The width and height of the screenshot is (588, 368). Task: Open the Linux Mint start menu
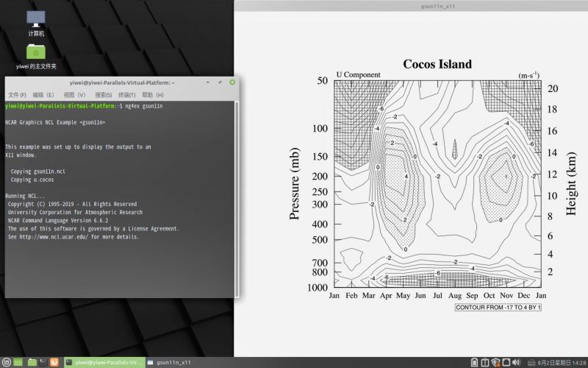(7, 362)
